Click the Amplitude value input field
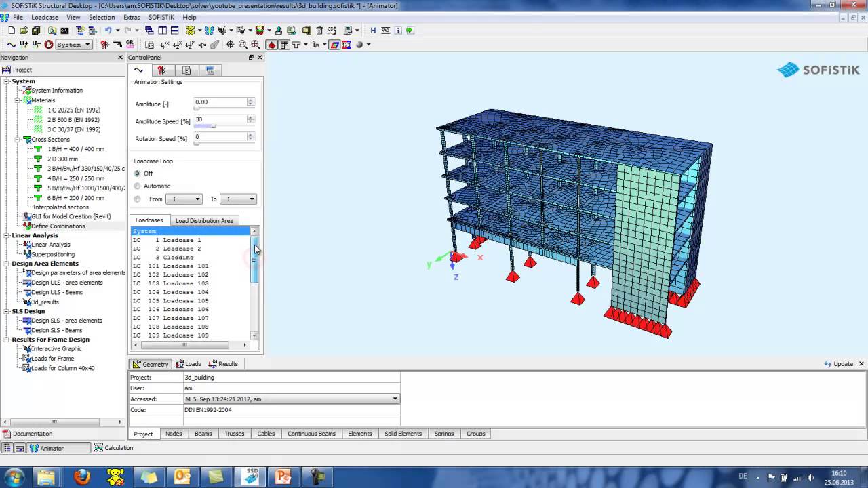This screenshot has height=488, width=868. tap(220, 102)
